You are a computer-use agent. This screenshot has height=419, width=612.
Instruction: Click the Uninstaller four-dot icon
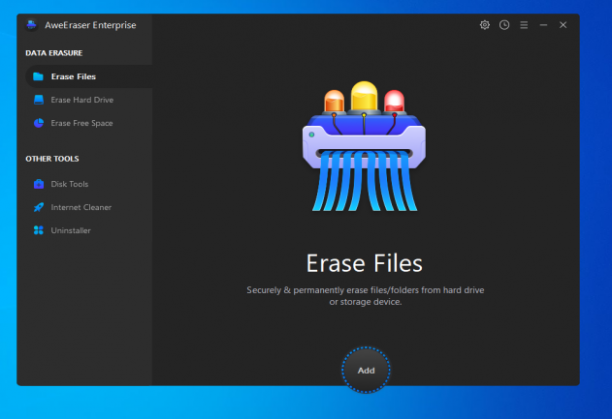click(x=39, y=230)
